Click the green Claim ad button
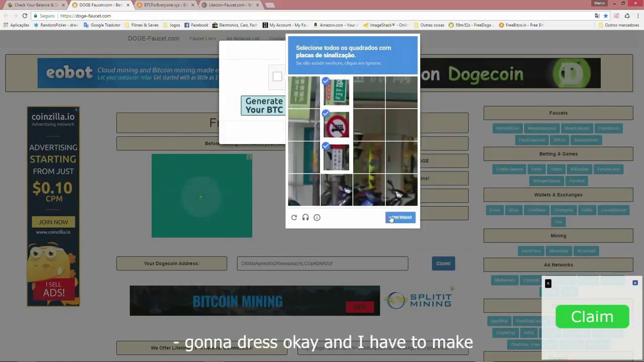 [x=592, y=317]
